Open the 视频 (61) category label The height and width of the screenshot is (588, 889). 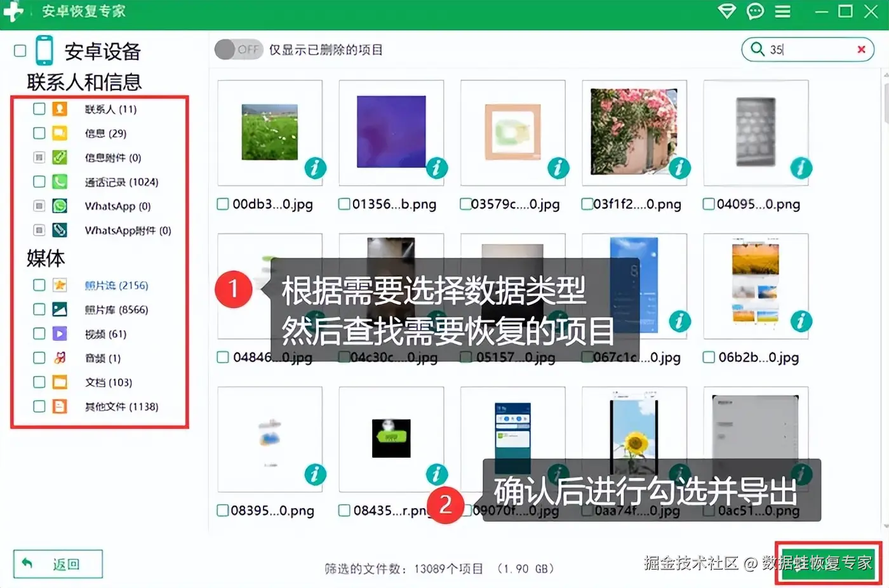point(105,334)
